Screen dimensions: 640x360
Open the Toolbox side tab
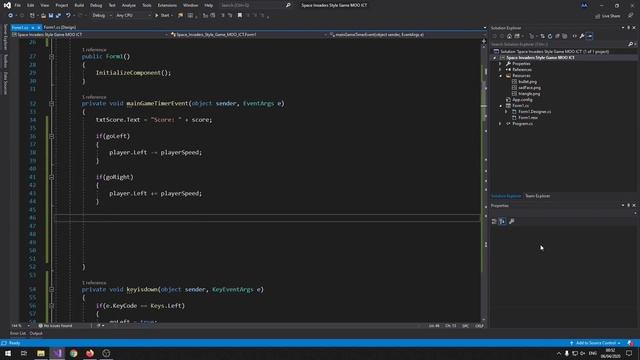[x=5, y=61]
